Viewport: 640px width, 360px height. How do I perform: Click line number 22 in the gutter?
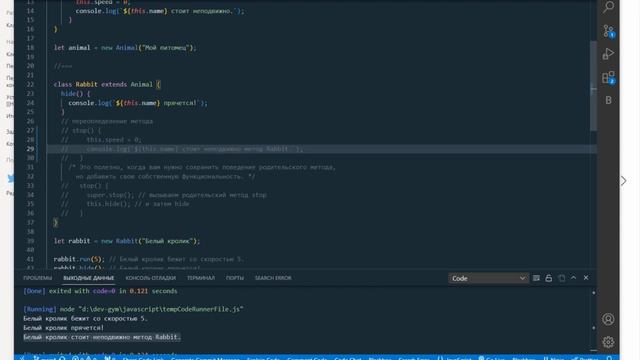click(x=30, y=84)
